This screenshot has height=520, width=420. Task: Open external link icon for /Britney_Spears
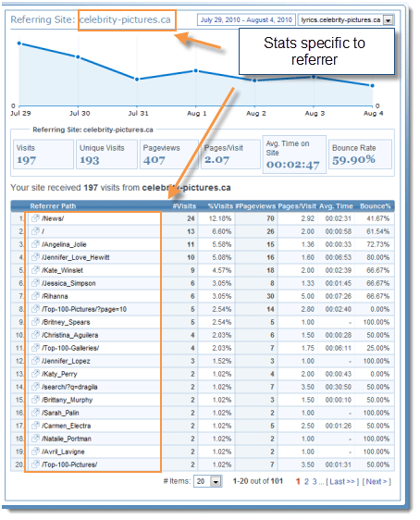click(x=35, y=322)
